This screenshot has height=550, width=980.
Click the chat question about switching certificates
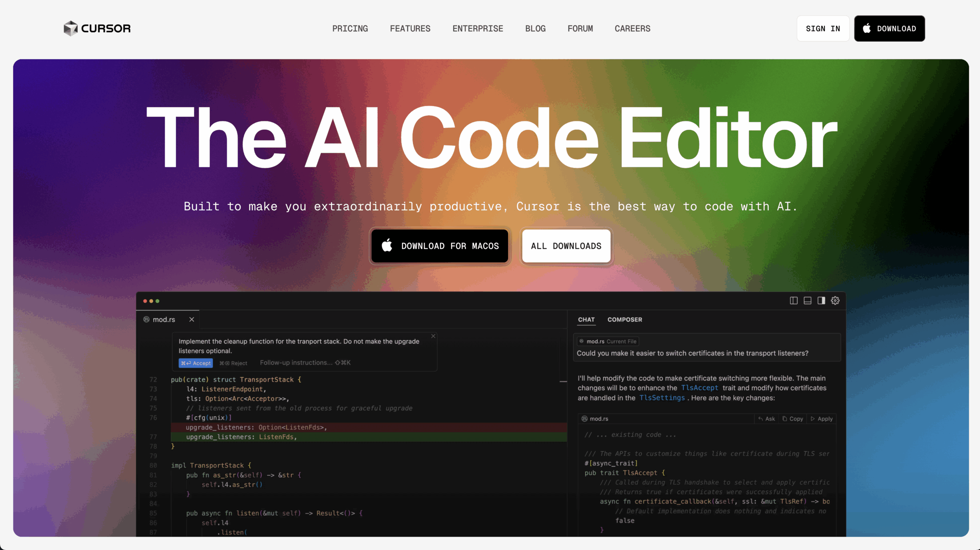pyautogui.click(x=693, y=353)
